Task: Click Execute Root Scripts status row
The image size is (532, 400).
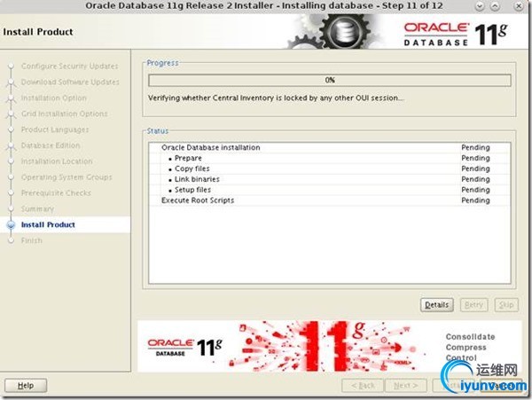Action: (329, 200)
